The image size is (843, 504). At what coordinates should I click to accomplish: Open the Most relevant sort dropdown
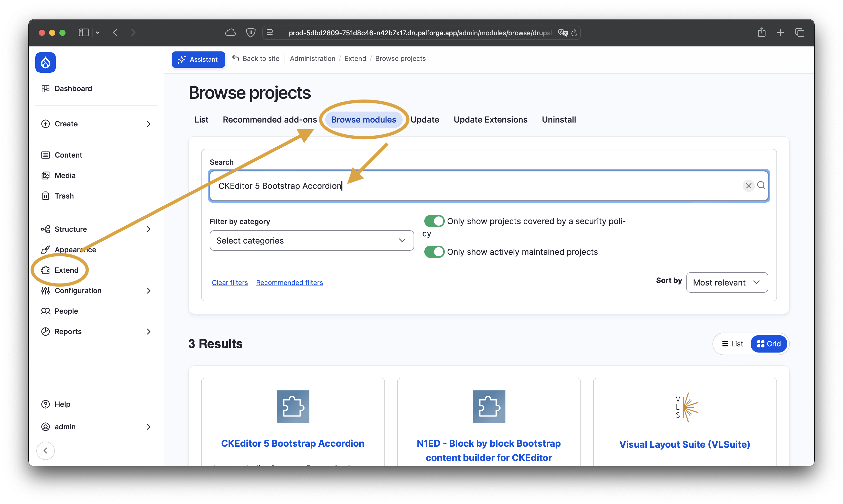(x=727, y=282)
